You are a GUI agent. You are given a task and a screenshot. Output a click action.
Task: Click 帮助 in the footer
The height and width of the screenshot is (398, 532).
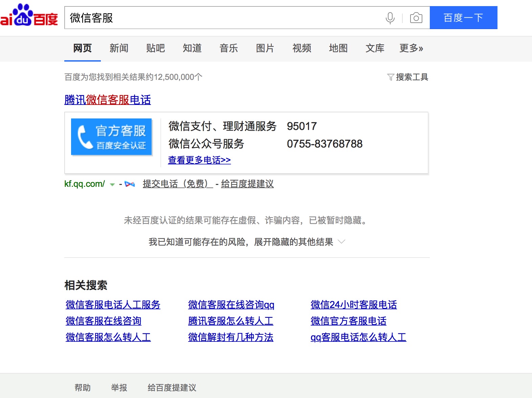83,388
